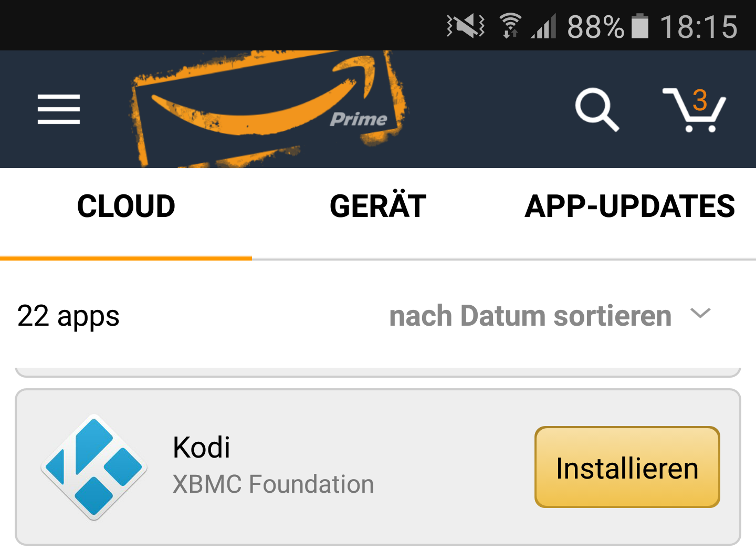The height and width of the screenshot is (550, 756).
Task: Open the shopping cart
Action: (x=694, y=110)
